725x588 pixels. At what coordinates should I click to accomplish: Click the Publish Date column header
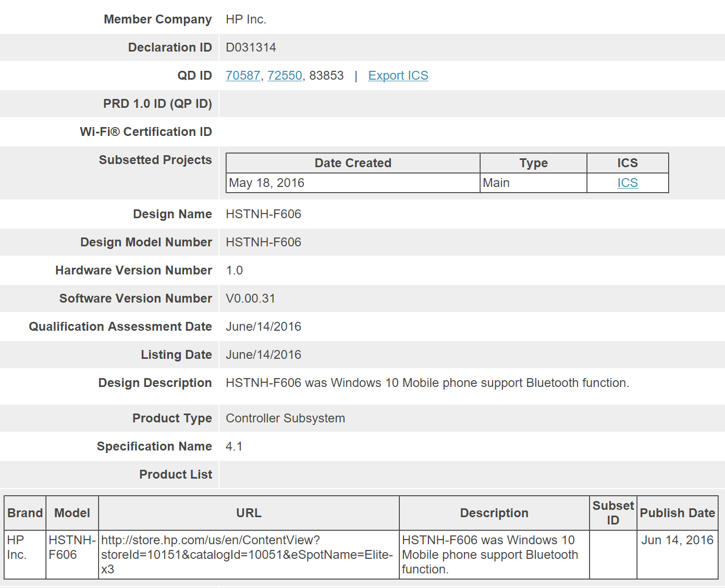click(x=678, y=513)
